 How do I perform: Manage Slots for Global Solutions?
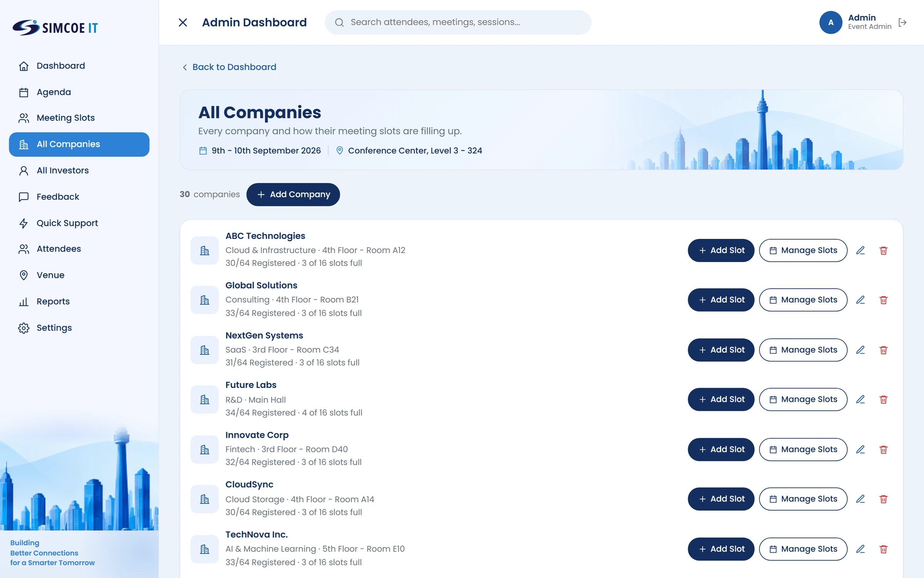point(803,300)
